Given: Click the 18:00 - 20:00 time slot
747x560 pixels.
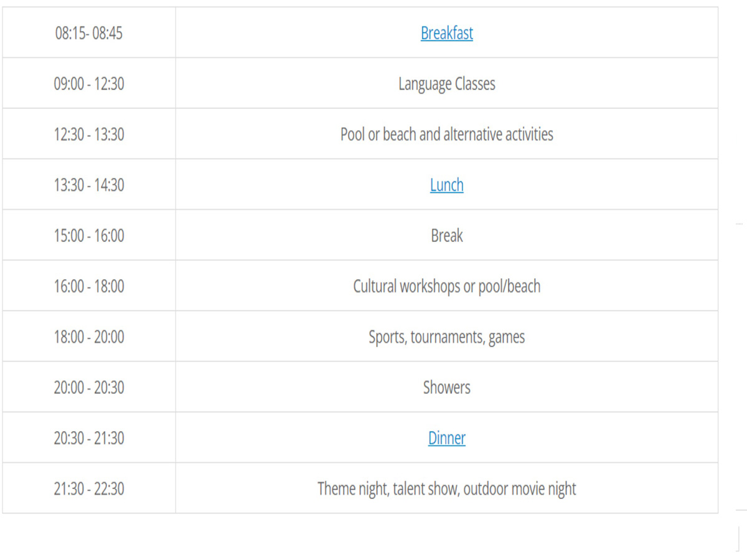Looking at the screenshot, I should (x=89, y=337).
